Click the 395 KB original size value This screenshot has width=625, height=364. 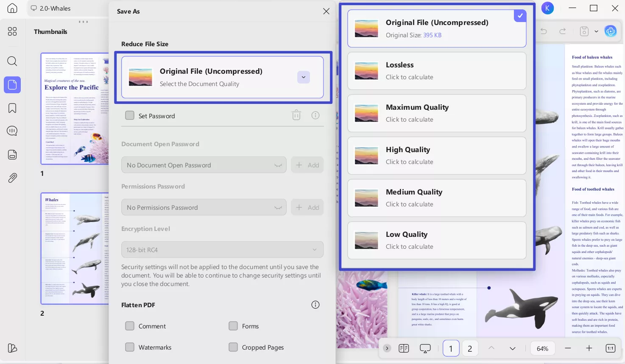tap(432, 35)
